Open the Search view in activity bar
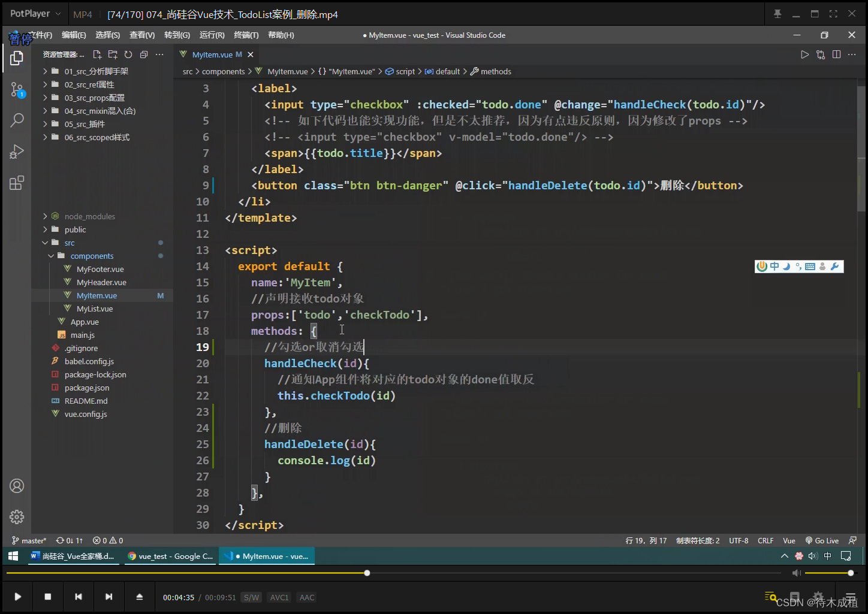Viewport: 868px width, 614px height. [17, 120]
